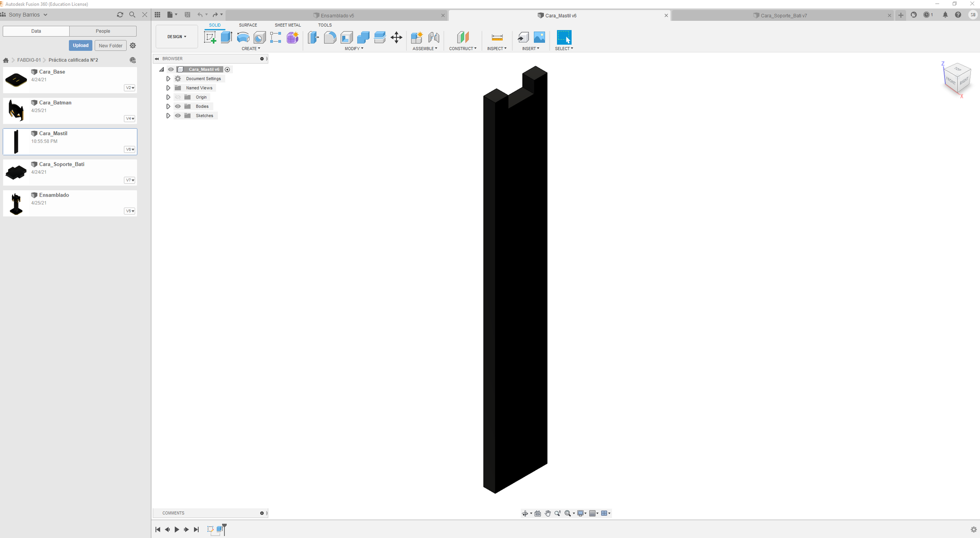980x538 pixels.
Task: Click the Save icon in the toolbar
Action: (x=187, y=15)
